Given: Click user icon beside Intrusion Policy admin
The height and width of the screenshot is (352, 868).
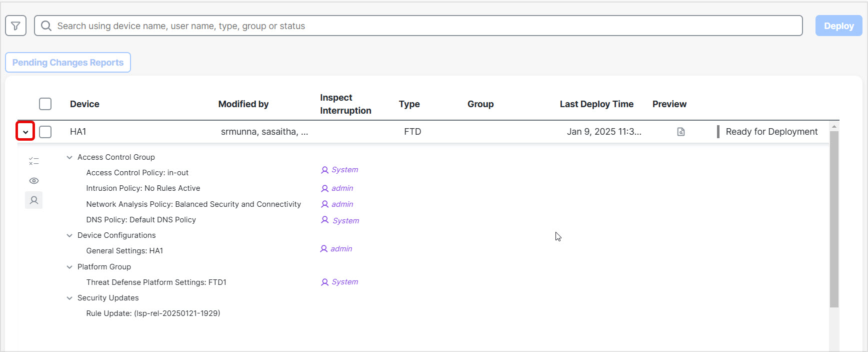Looking at the screenshot, I should (324, 189).
